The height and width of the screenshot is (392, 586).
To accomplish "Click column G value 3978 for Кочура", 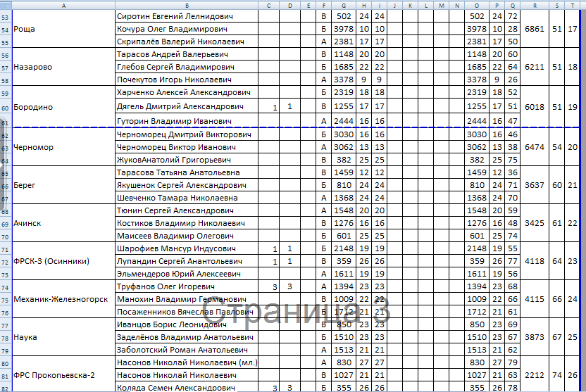I will (344, 29).
